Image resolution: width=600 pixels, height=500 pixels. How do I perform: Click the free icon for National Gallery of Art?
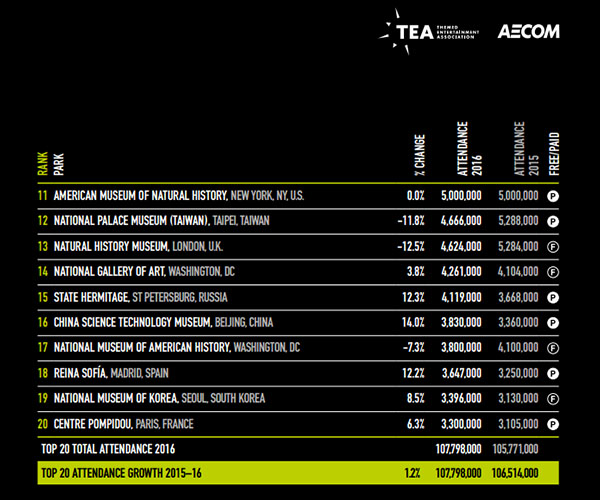[x=553, y=271]
